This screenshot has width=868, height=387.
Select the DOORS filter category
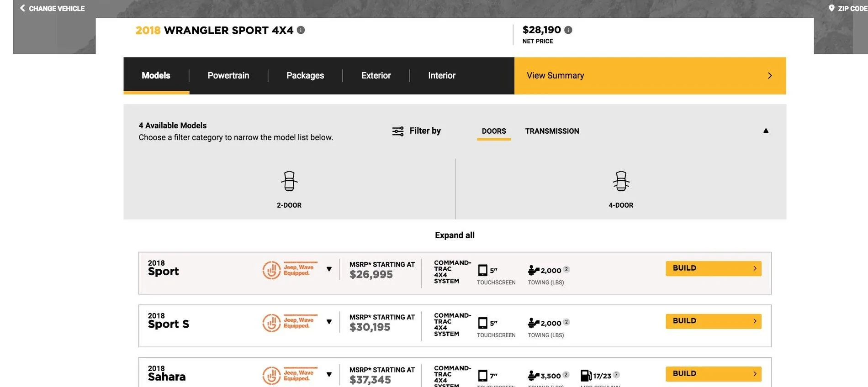tap(494, 131)
